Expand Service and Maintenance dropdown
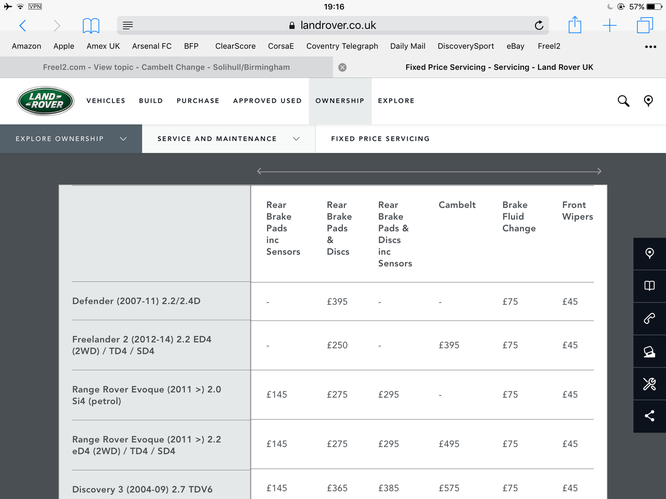This screenshot has height=499, width=666. pos(229,138)
